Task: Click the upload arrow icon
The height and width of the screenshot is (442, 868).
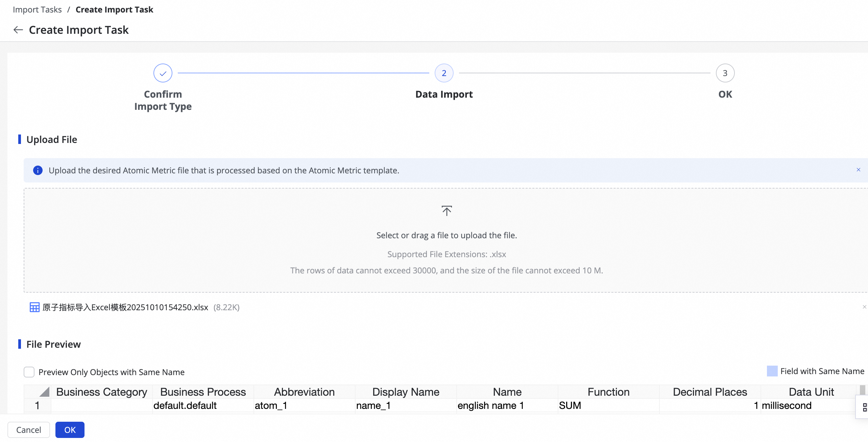Action: 447,211
